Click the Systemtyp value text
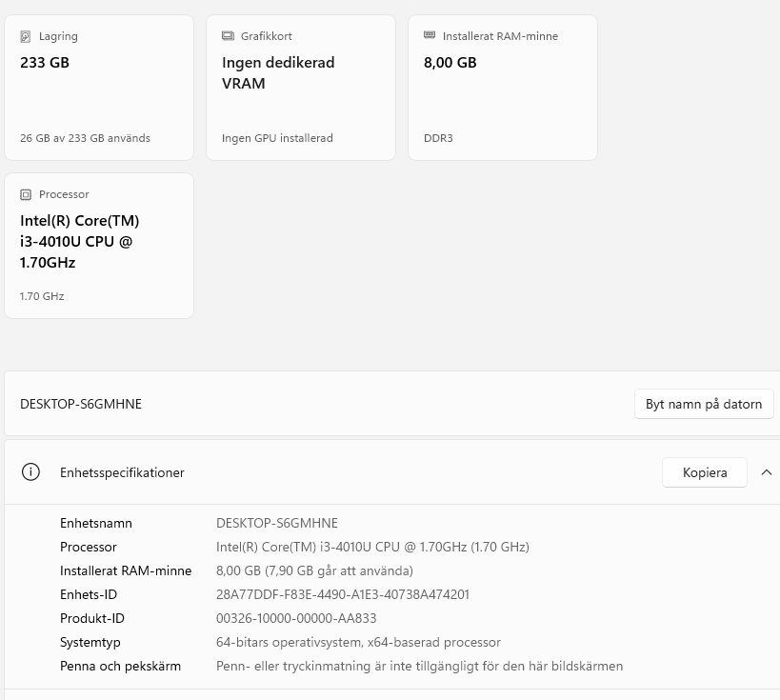The height and width of the screenshot is (700, 780). 358,642
